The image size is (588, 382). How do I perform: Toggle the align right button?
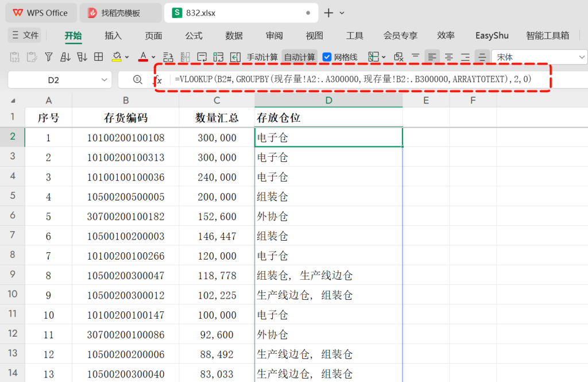465,57
